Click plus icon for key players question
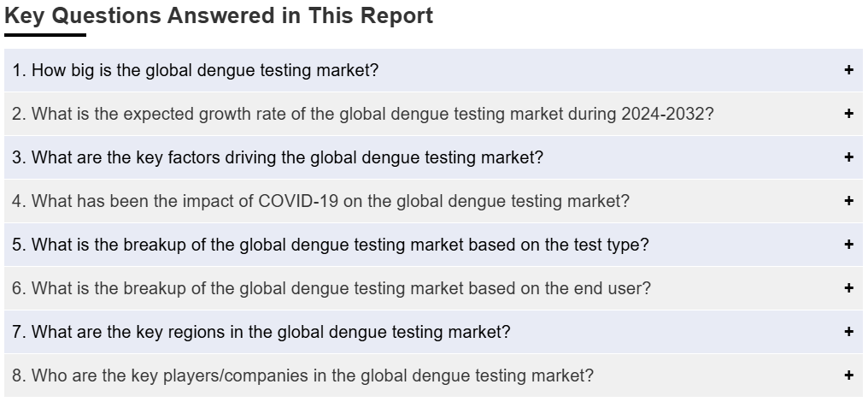Image resolution: width=868 pixels, height=402 pixels. pos(848,375)
